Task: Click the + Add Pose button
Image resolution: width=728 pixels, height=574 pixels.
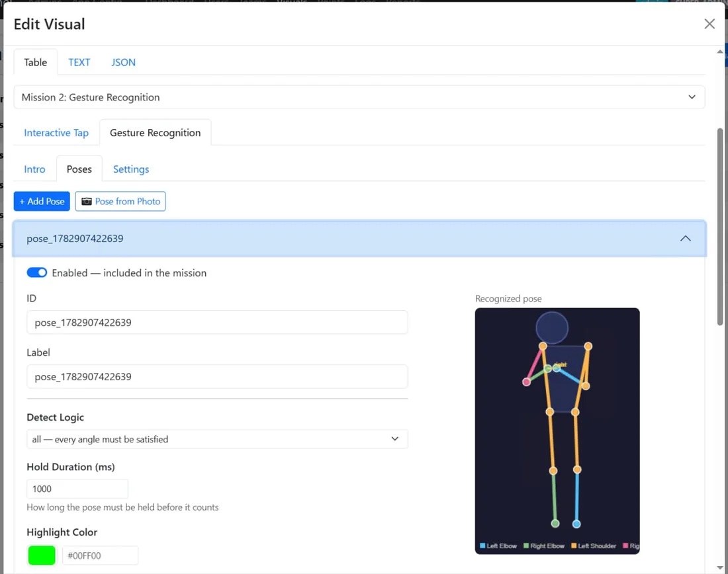Action: click(42, 202)
